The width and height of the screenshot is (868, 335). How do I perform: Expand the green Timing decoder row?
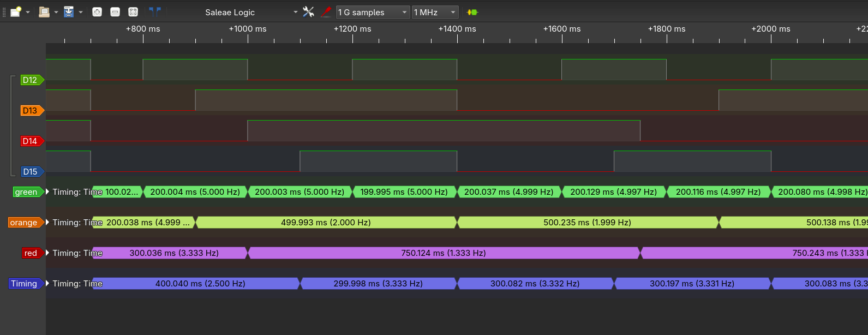47,192
